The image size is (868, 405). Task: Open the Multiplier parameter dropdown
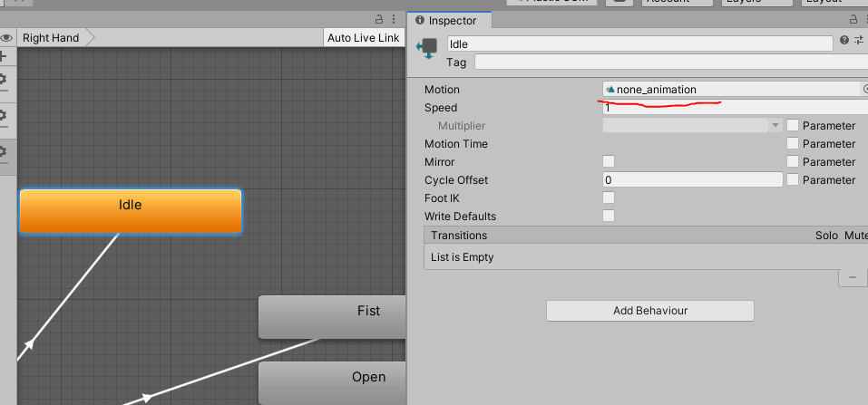[693, 126]
